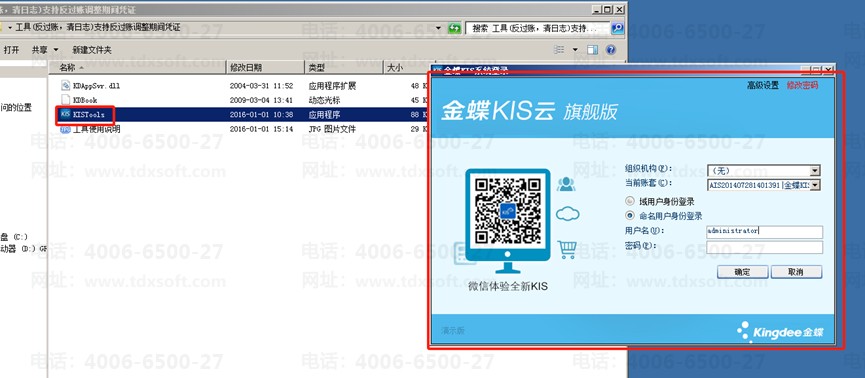This screenshot has width=865, height=378.
Task: Click the 确定 button in login dialog
Action: pos(743,272)
